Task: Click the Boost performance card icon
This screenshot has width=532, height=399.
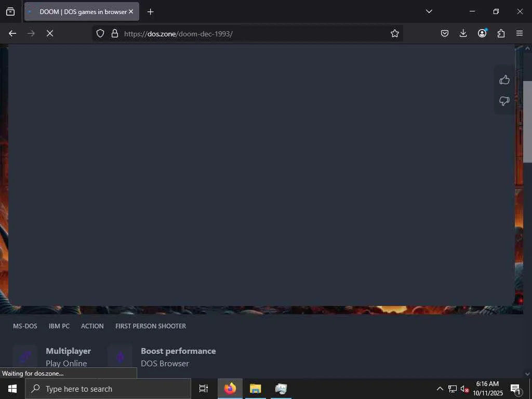Action: (120, 356)
